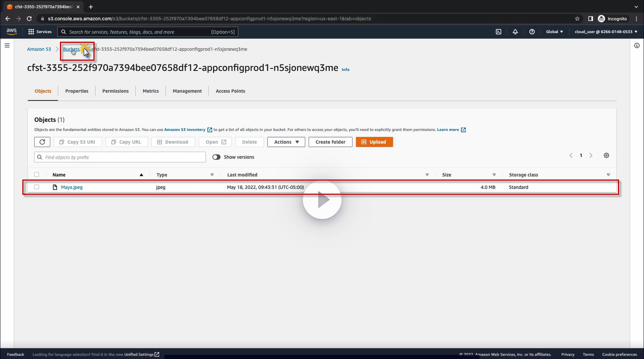The image size is (644, 359).
Task: Select all objects checkbox in header
Action: click(x=36, y=175)
